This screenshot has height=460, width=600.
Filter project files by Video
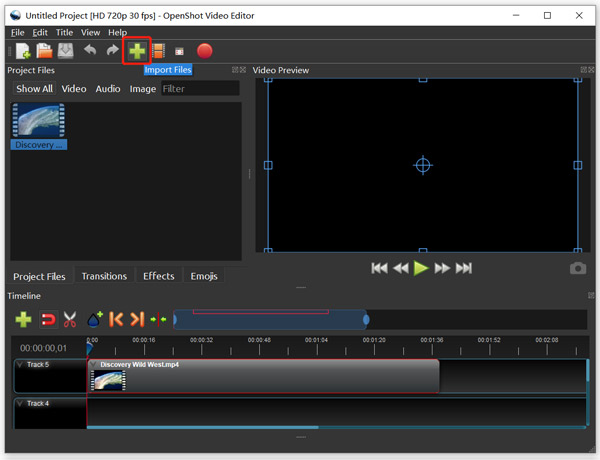[74, 89]
